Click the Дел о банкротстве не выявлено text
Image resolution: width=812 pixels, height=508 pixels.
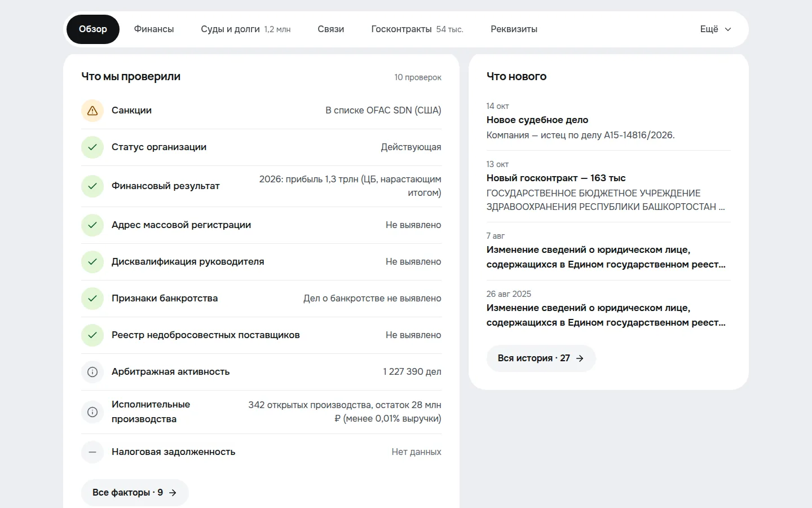coord(372,299)
